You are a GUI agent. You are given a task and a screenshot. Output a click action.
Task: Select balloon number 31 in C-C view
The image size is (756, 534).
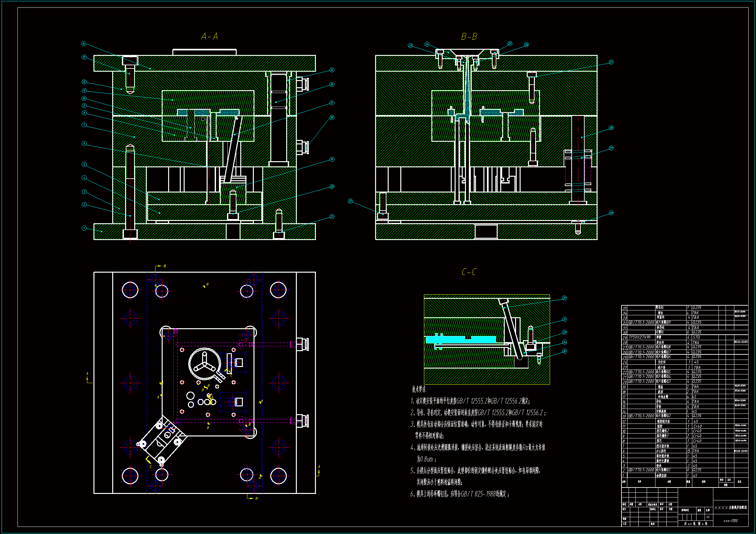564,298
